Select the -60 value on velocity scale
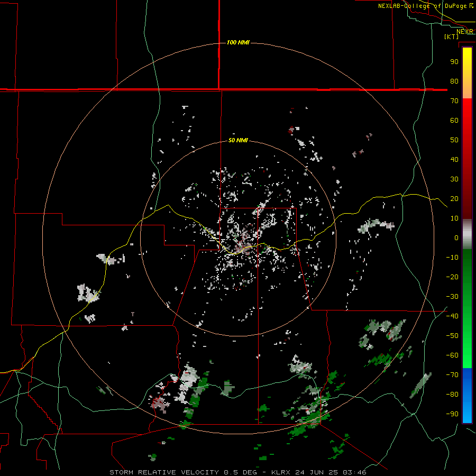Viewport: 476px width, 476px height. click(x=452, y=355)
